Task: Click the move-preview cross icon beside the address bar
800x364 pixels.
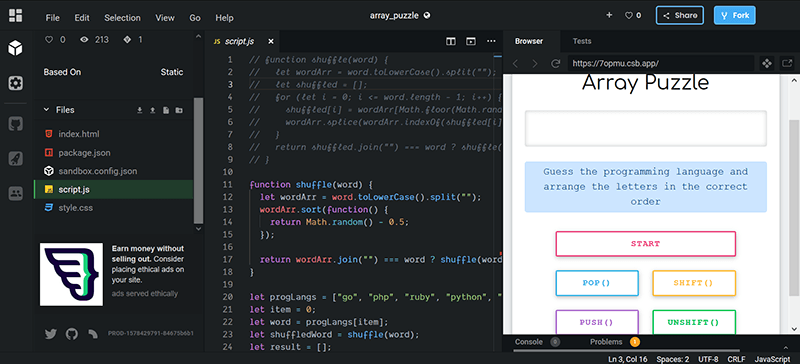Action: (766, 64)
